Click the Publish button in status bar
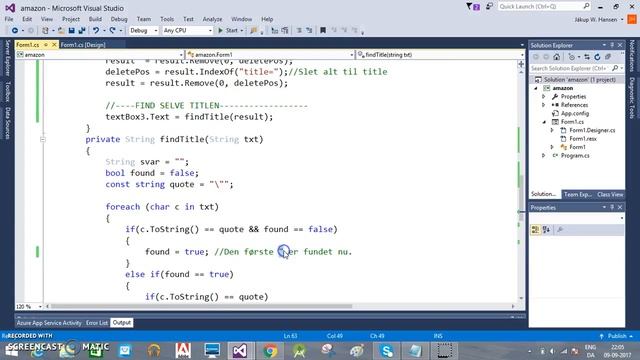Image resolution: width=640 pixels, height=360 pixels. [617, 336]
